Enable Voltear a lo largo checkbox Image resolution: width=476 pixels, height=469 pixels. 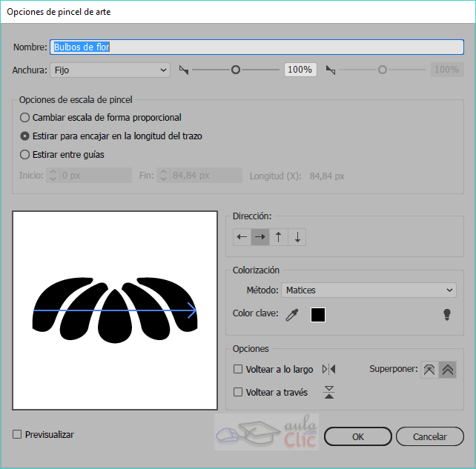tap(239, 369)
